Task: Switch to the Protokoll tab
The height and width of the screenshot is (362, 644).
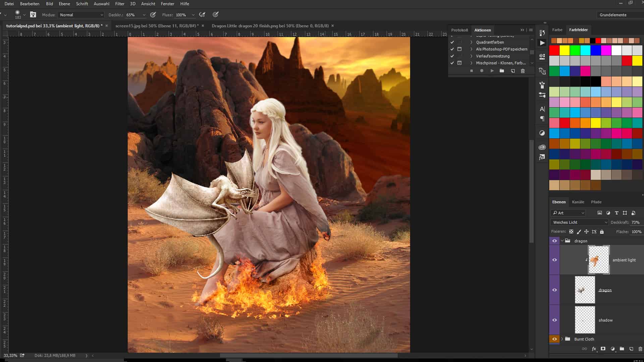Action: [x=460, y=30]
